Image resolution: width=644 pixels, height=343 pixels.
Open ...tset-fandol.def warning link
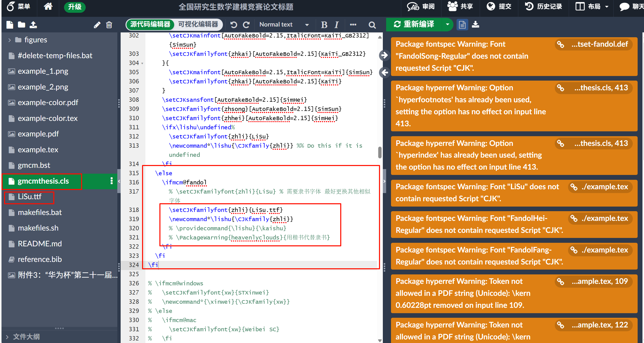tap(594, 44)
